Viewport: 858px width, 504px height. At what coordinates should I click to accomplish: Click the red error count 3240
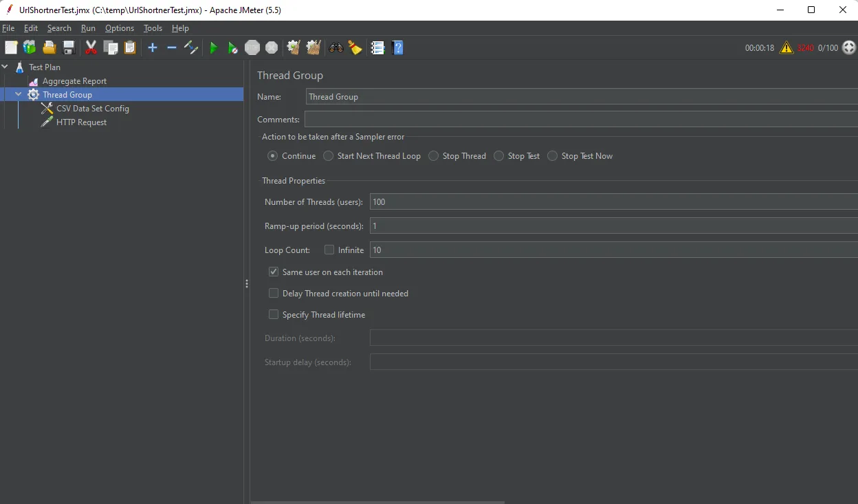pos(805,48)
